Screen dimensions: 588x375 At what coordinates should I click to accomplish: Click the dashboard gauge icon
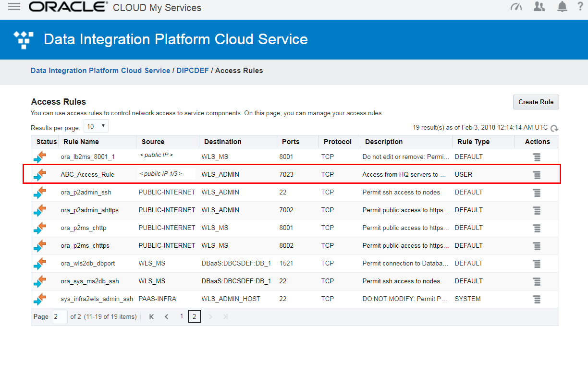(516, 7)
